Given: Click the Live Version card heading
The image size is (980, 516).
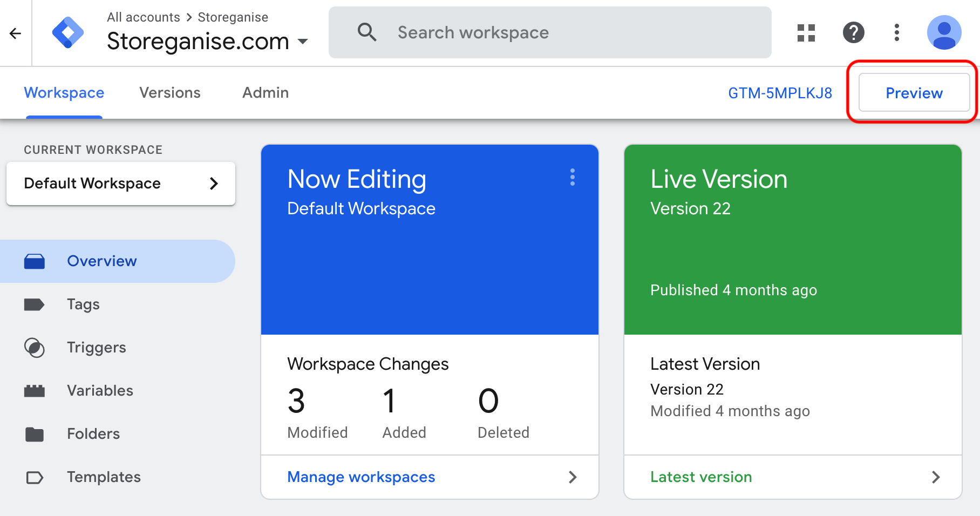Looking at the screenshot, I should (719, 179).
